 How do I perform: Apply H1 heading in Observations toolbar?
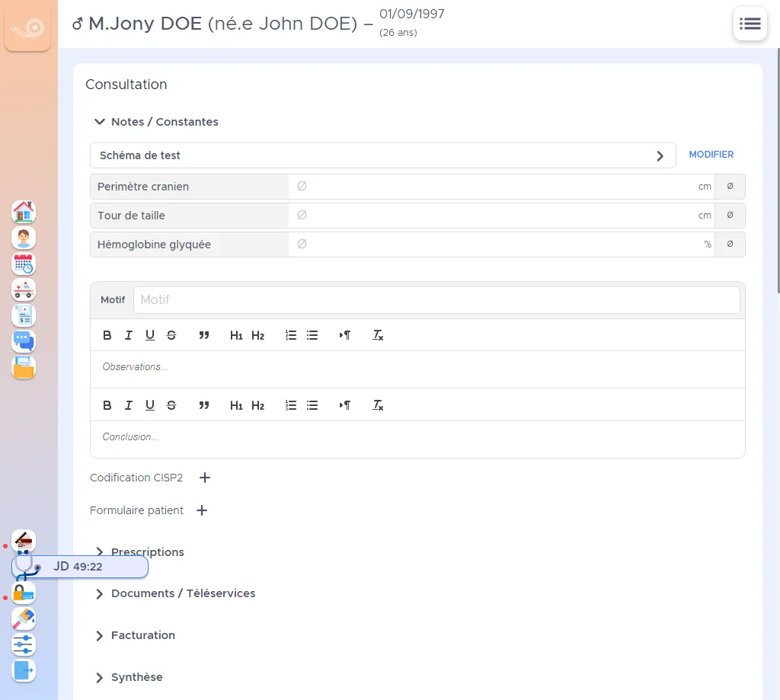click(x=236, y=335)
